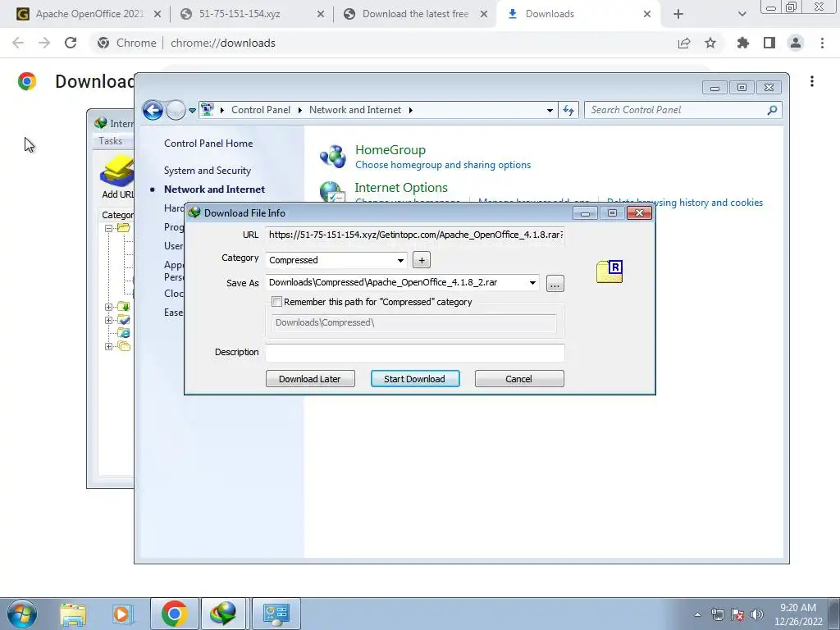
Task: Open Chrome extensions puzzle icon
Action: click(742, 43)
